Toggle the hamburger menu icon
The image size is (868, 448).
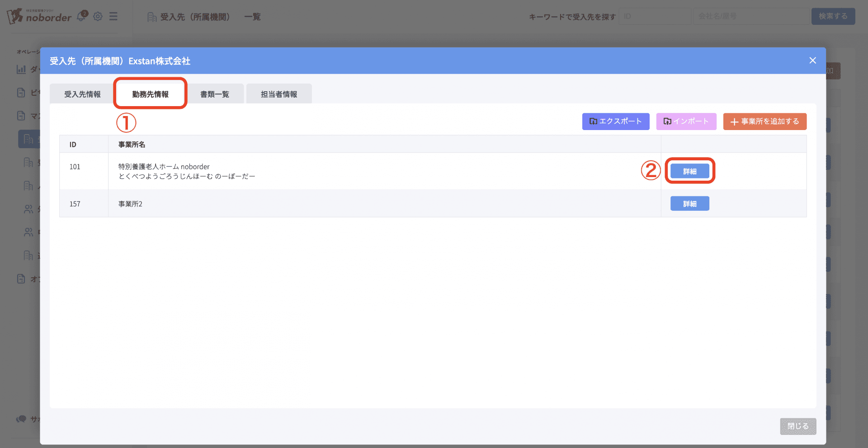(x=113, y=17)
